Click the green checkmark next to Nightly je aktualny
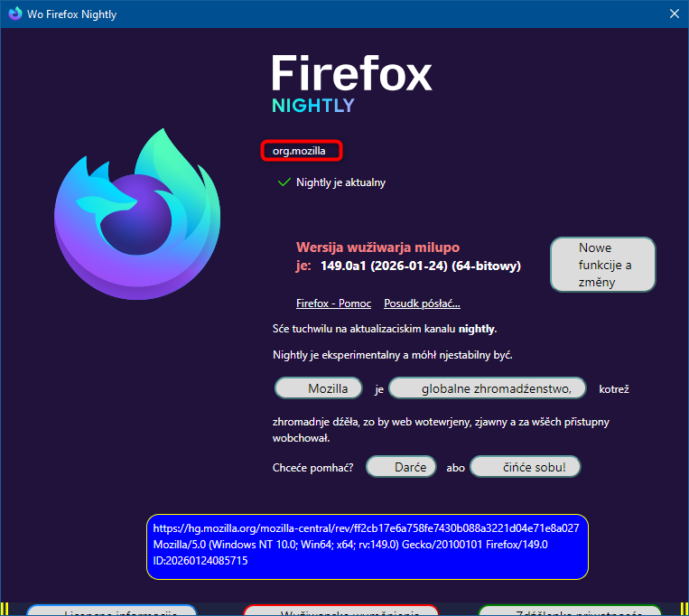The height and width of the screenshot is (616, 689). pyautogui.click(x=284, y=182)
